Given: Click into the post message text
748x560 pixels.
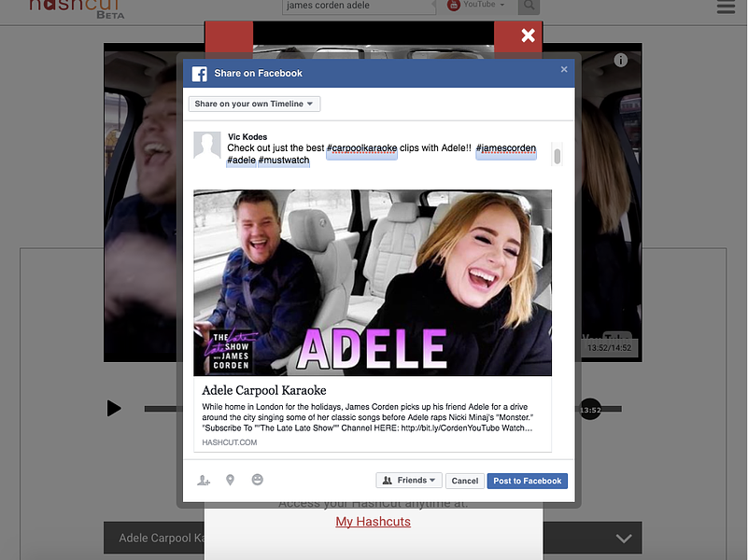Looking at the screenshot, I should pyautogui.click(x=382, y=154).
